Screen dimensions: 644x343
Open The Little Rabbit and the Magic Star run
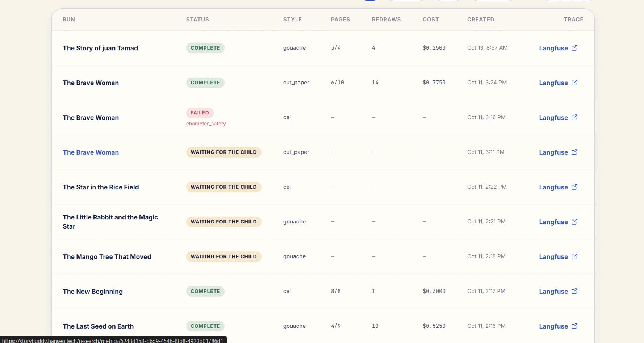(x=110, y=222)
